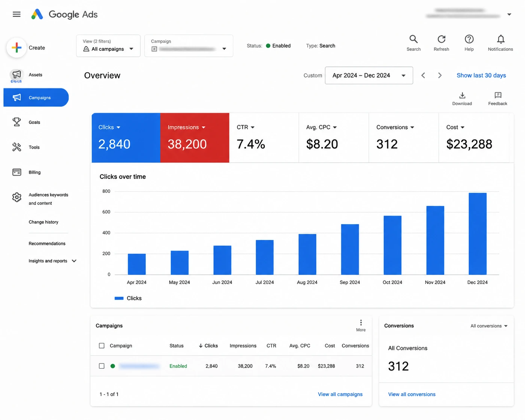The height and width of the screenshot is (420, 525).
Task: Click Show last 30 days
Action: pyautogui.click(x=481, y=75)
